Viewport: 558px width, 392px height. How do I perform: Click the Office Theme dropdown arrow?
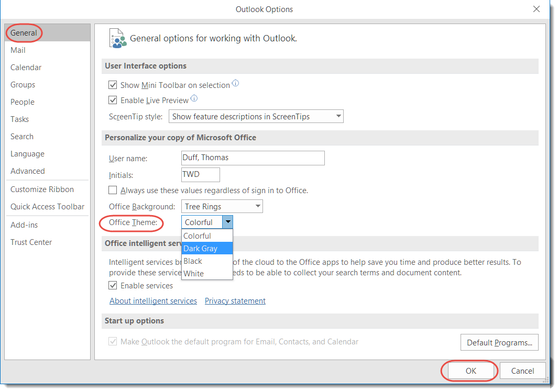228,222
